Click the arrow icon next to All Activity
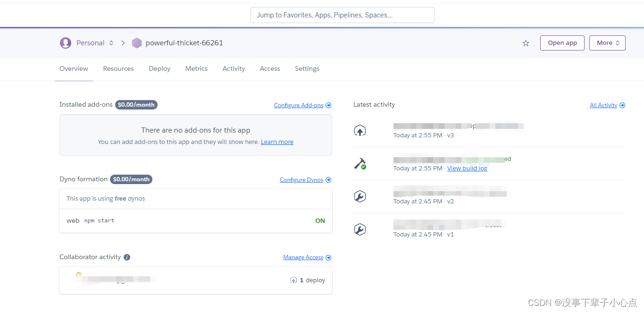644x312 pixels. 622,105
